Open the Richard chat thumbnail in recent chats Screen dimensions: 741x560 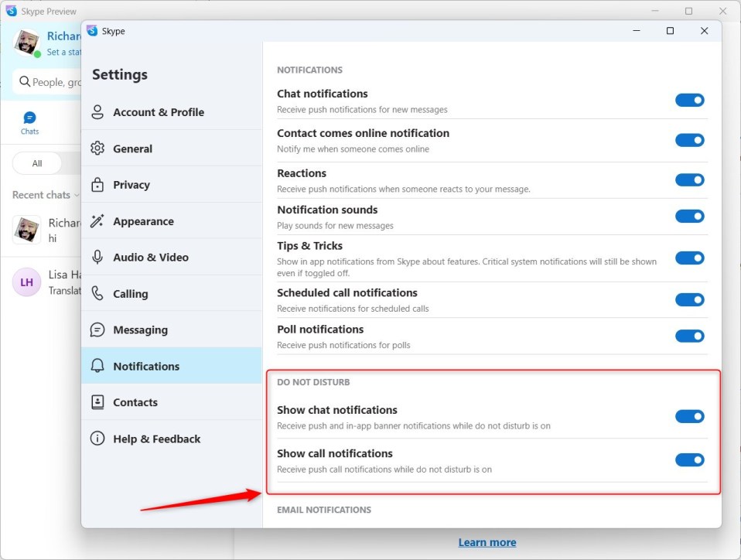pos(26,230)
